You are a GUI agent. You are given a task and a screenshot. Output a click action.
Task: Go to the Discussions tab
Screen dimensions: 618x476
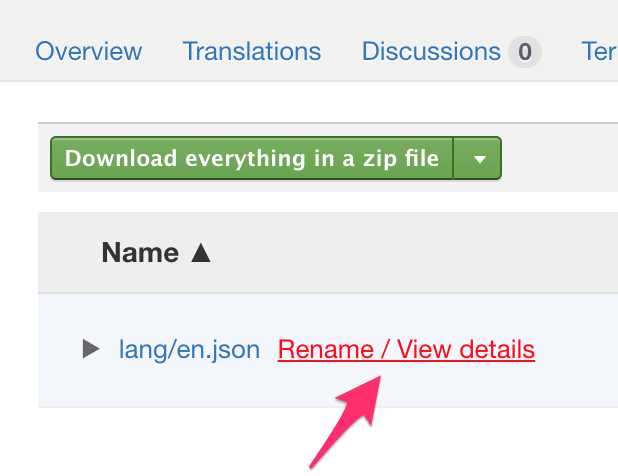point(431,51)
